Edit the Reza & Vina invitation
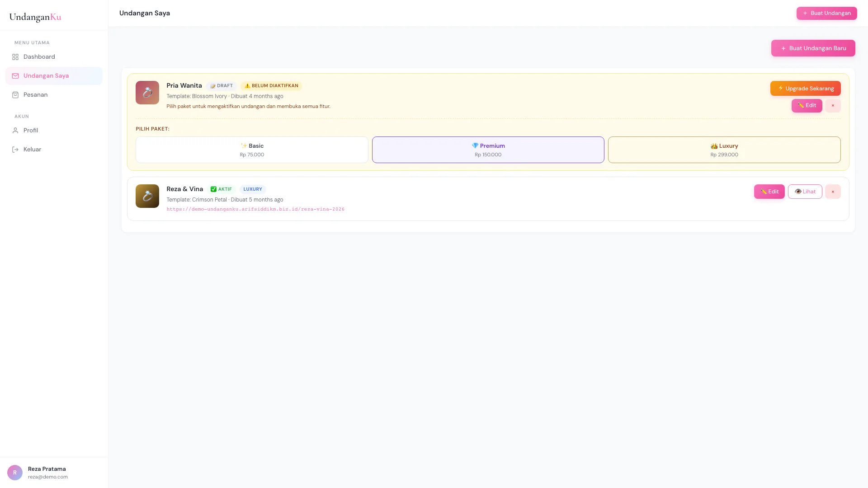The image size is (868, 488). tap(769, 192)
